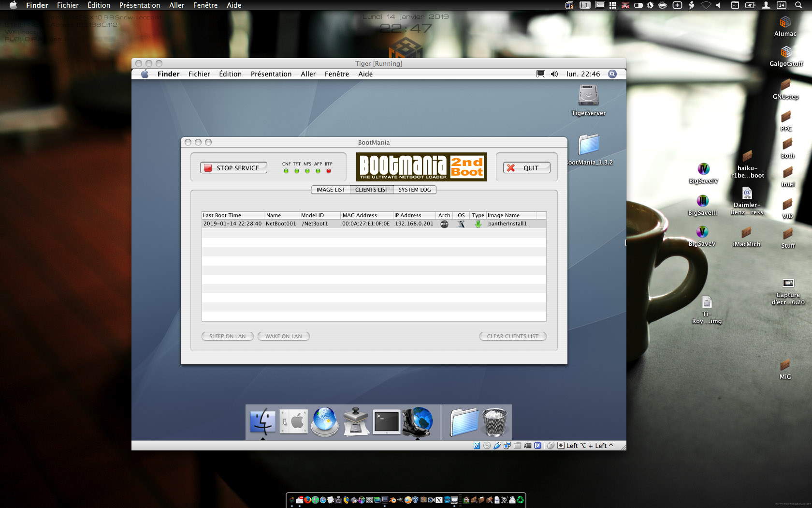Open Présentation in the Tiger VM menu bar
Image resolution: width=812 pixels, height=508 pixels.
click(x=271, y=74)
